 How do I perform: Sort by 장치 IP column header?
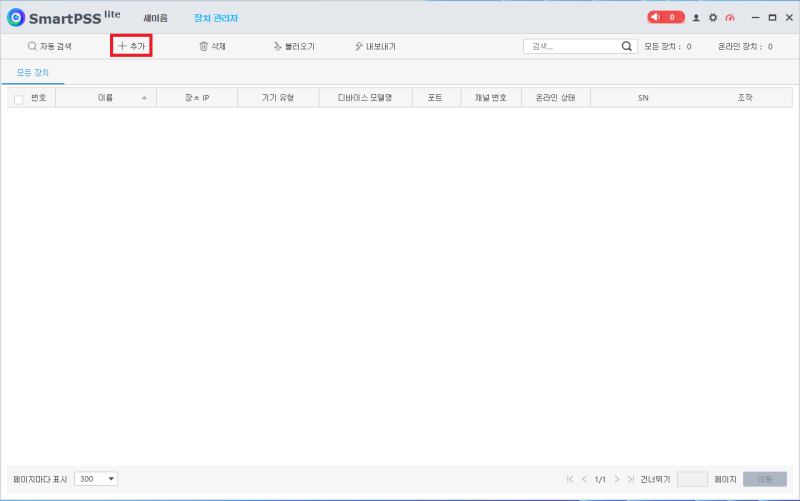(x=197, y=97)
